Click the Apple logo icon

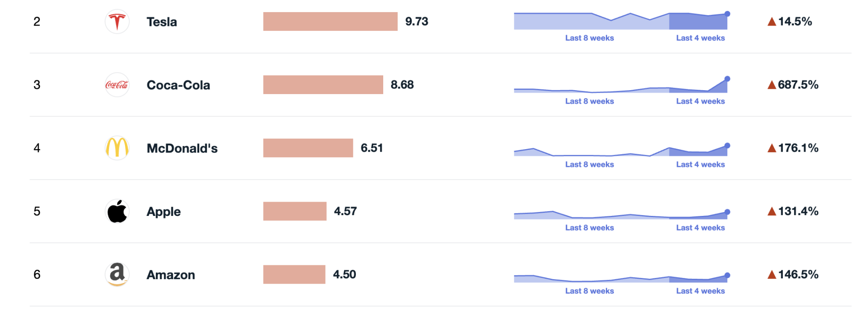click(117, 212)
